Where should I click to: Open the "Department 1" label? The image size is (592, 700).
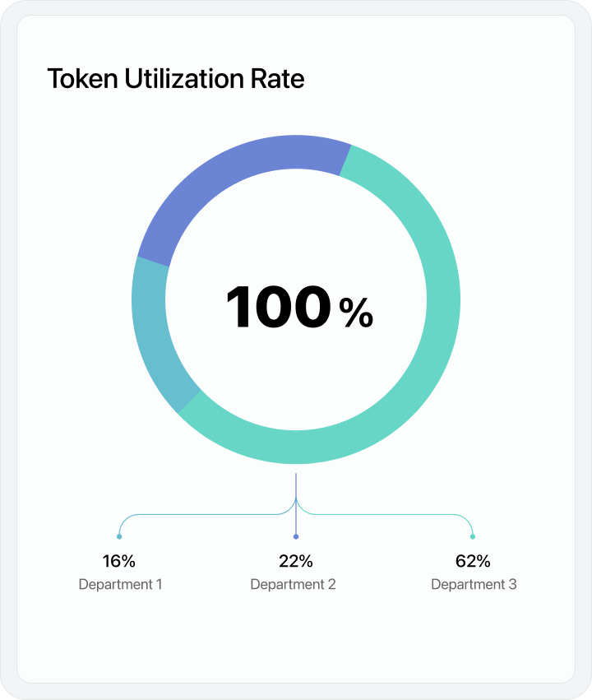click(x=120, y=585)
